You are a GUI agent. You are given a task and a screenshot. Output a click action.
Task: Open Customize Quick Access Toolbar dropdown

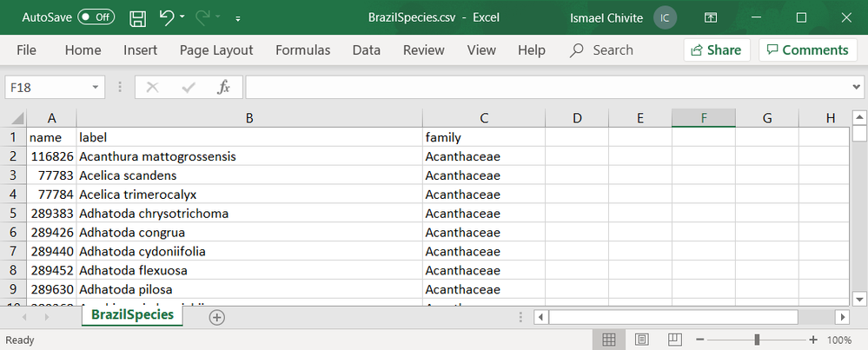point(238,17)
